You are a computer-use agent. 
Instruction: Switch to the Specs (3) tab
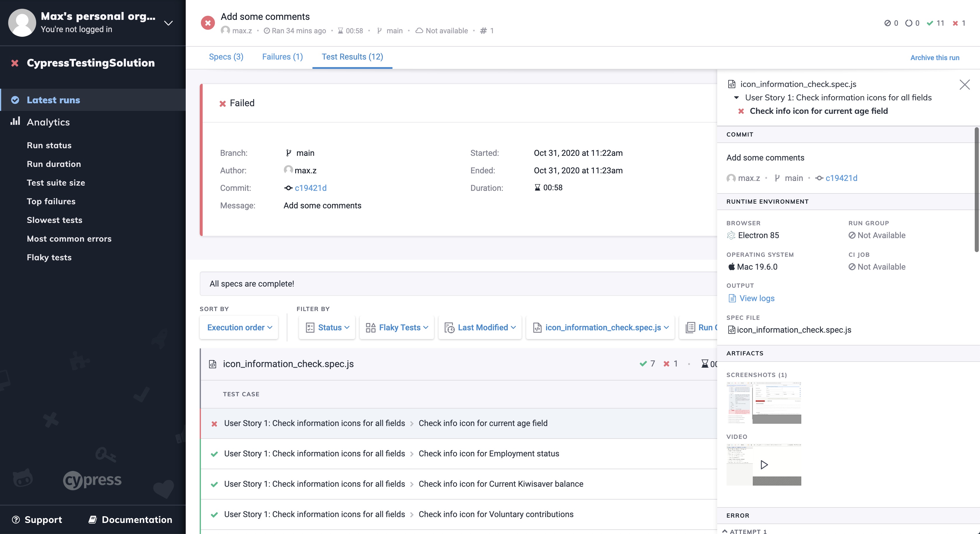pyautogui.click(x=226, y=57)
